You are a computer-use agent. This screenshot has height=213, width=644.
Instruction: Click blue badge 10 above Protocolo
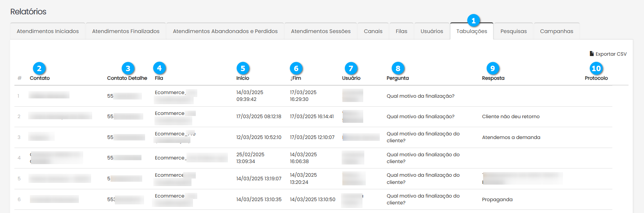[596, 68]
